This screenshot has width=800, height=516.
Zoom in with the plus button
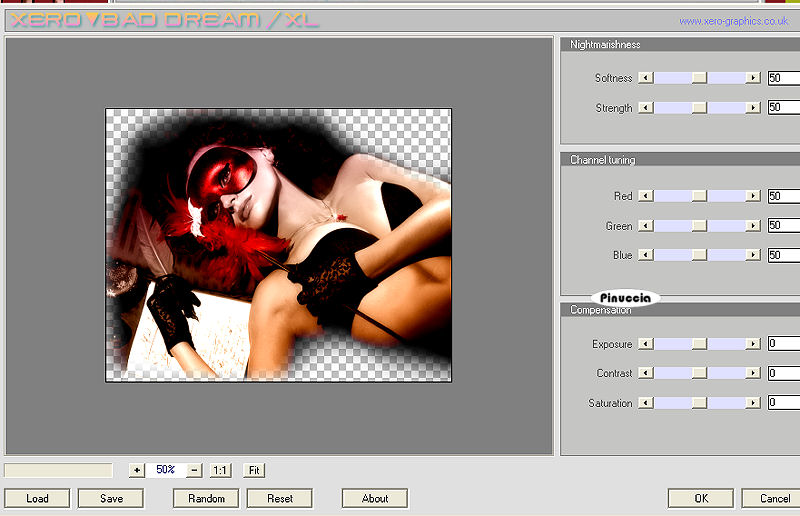(137, 470)
